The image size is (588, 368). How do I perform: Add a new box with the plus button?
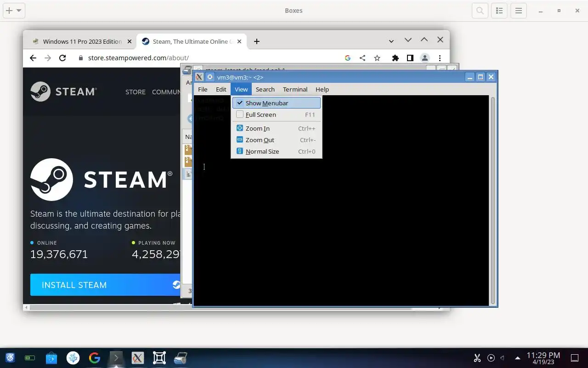coord(9,11)
